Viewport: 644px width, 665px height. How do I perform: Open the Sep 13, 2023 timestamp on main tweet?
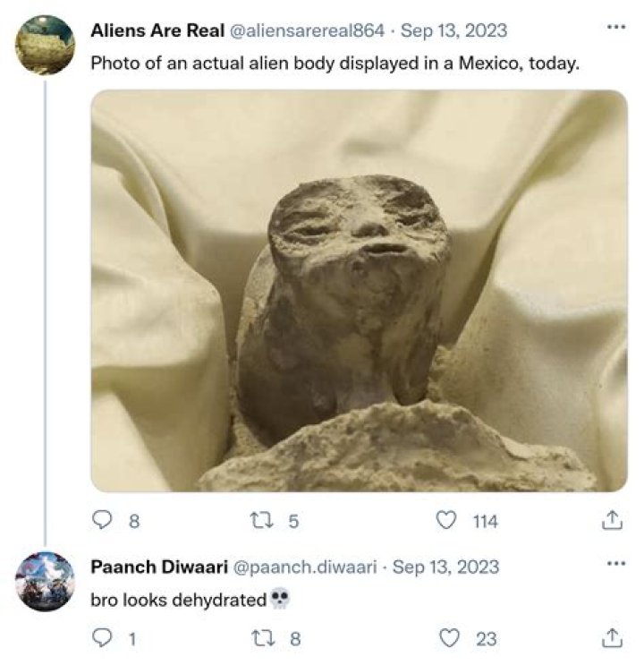point(453,30)
